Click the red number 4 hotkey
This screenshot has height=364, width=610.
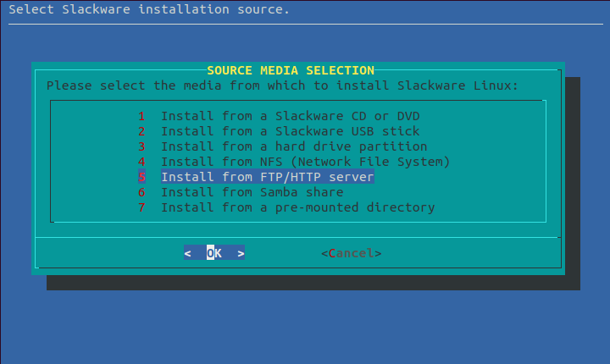click(x=142, y=162)
